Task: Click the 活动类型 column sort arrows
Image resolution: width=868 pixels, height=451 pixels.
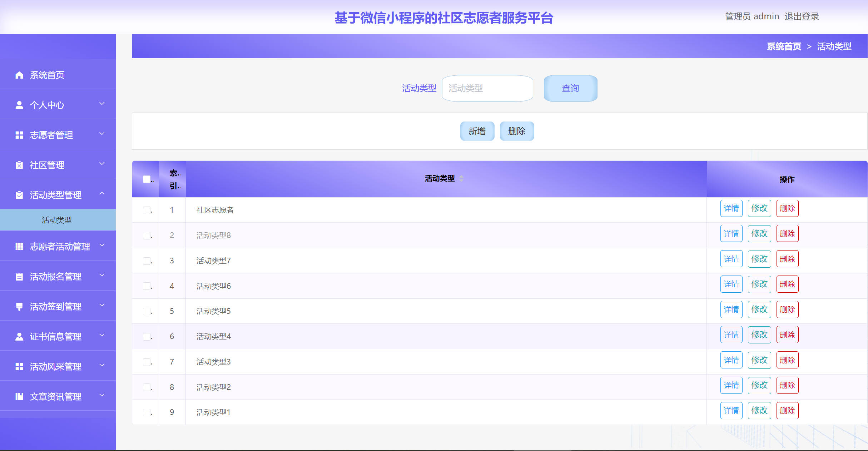Action: (461, 179)
